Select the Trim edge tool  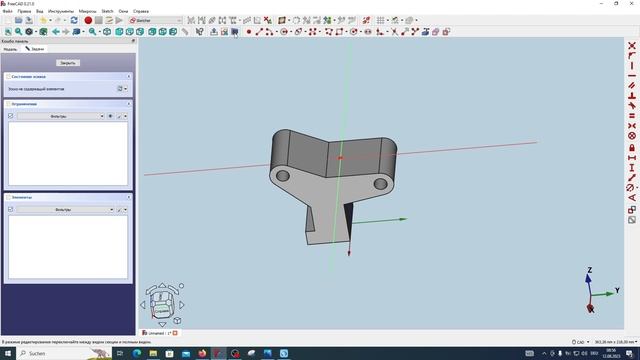point(394,32)
